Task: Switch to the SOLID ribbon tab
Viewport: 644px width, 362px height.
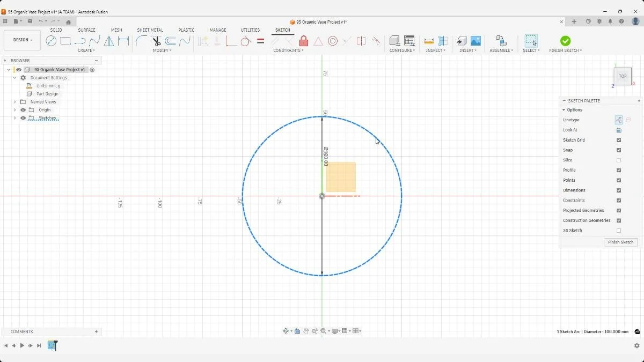Action: tap(56, 30)
